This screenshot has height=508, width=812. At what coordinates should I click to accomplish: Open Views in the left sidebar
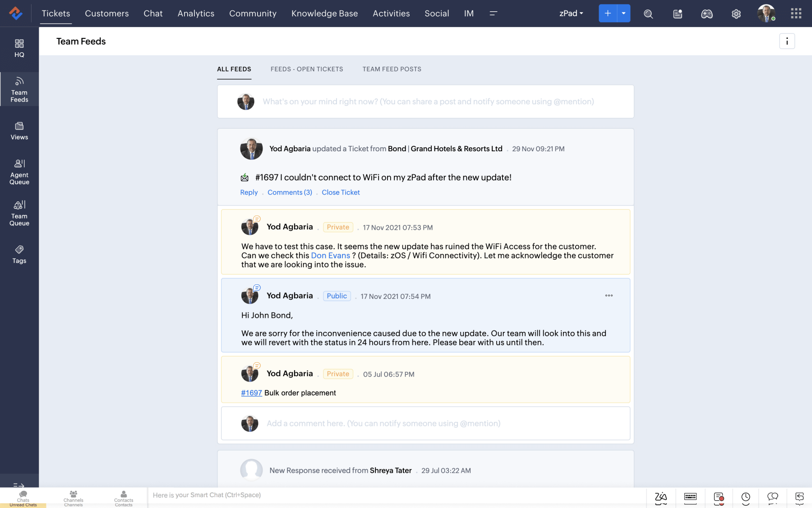(19, 131)
